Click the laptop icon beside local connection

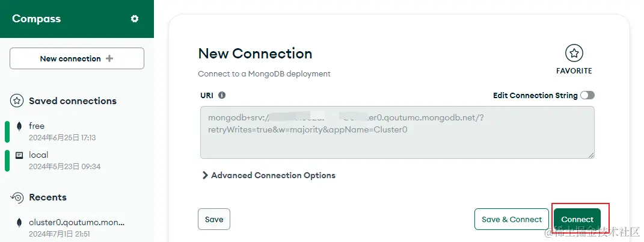19,155
